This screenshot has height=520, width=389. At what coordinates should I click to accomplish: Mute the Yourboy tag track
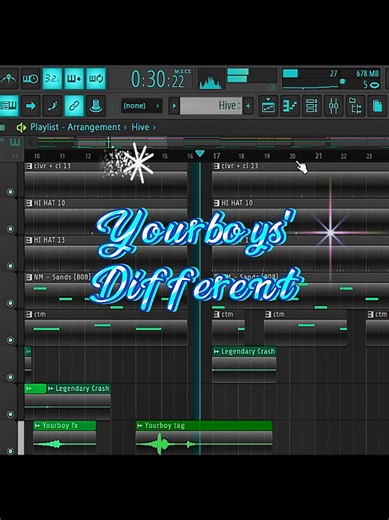10,451
